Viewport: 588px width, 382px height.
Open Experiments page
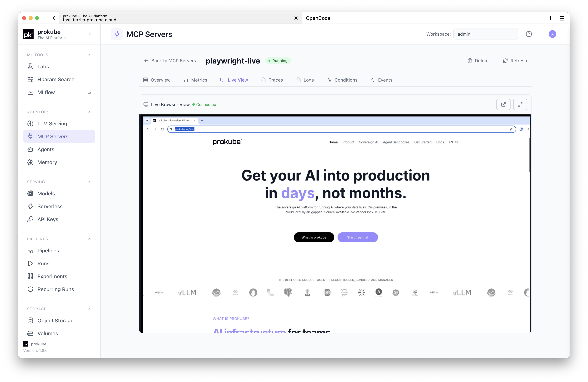click(59, 276)
